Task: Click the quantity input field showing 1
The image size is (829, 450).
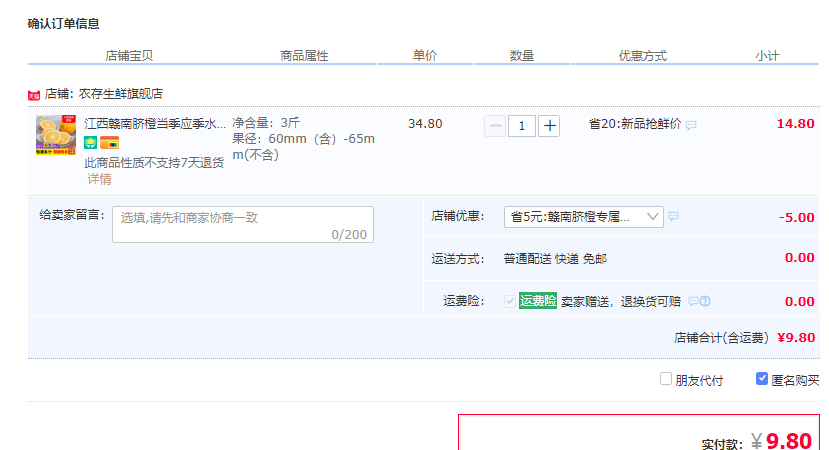Action: 522,126
